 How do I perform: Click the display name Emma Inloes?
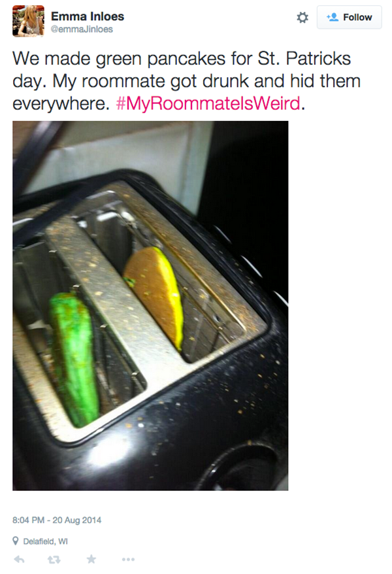pyautogui.click(x=88, y=16)
